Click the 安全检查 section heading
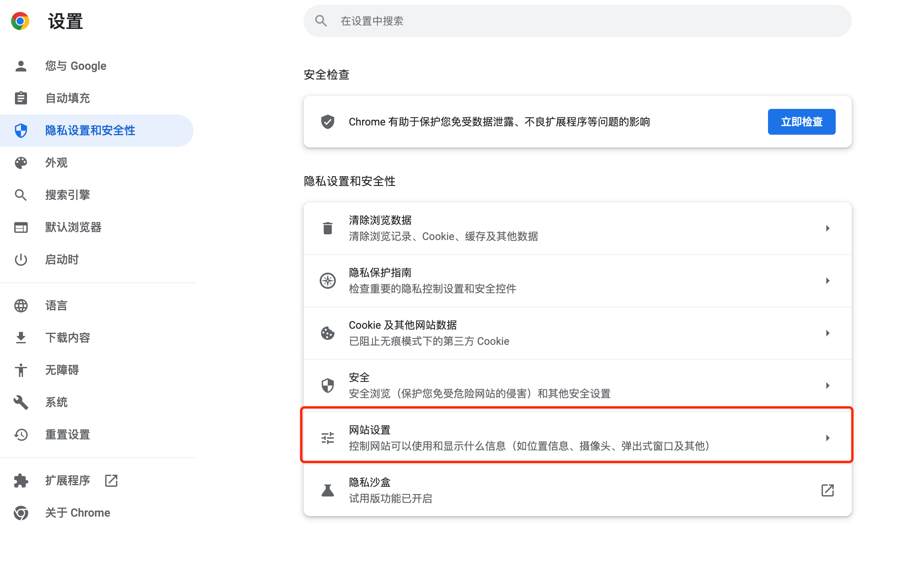The height and width of the screenshot is (584, 924). [327, 75]
